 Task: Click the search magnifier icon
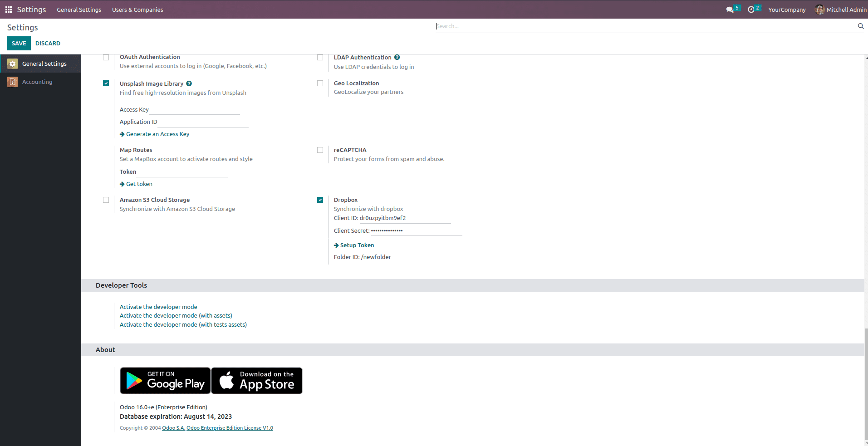tap(860, 26)
